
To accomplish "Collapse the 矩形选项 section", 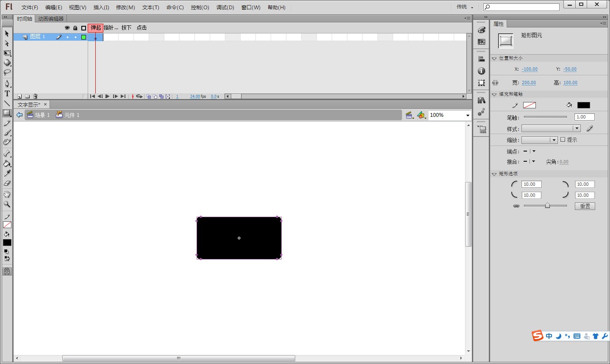I will click(x=494, y=174).
